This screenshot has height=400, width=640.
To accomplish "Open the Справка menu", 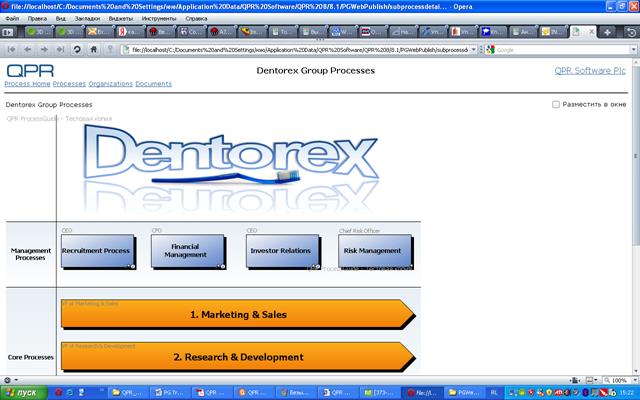I will [196, 18].
